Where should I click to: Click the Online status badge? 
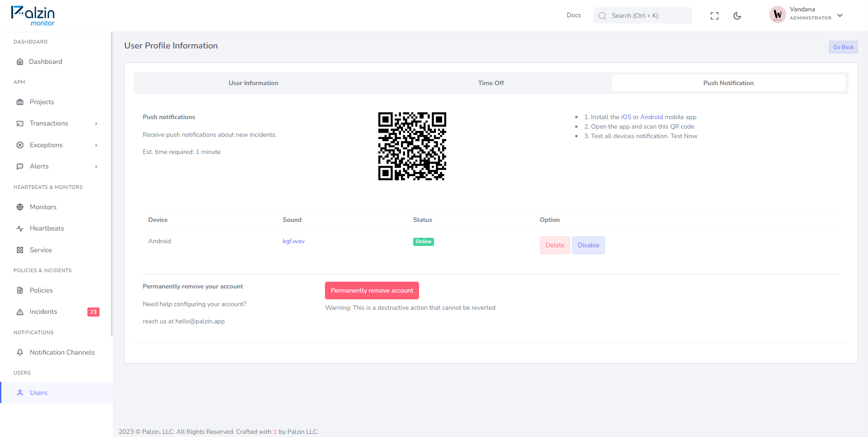424,242
